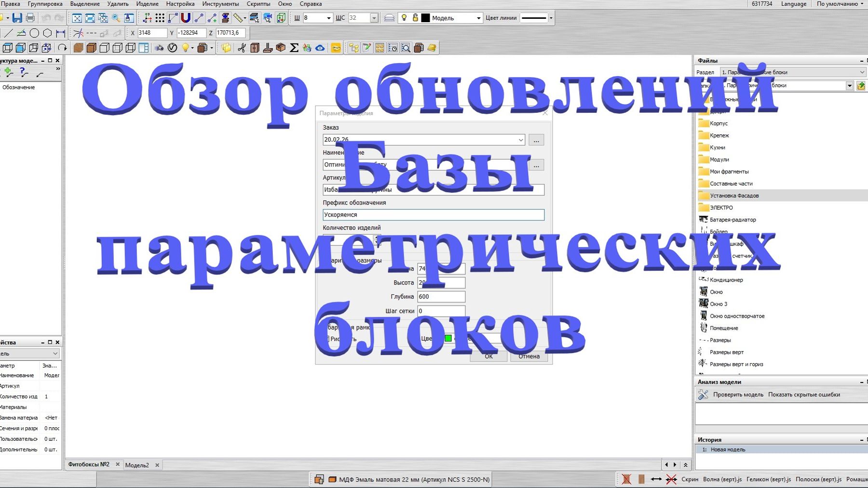This screenshot has width=868, height=488.
Task: Toggle the dotted grid icon
Action: point(160,18)
